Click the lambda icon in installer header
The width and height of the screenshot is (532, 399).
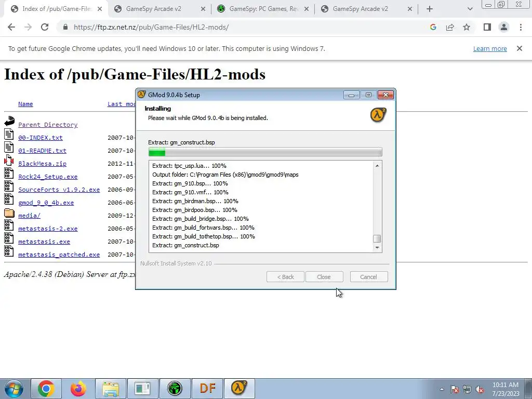378,115
